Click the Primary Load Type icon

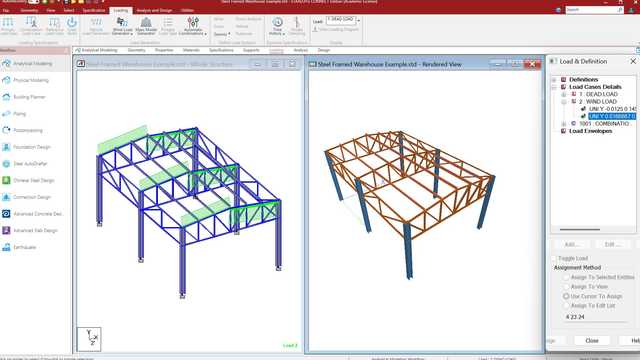pyautogui.click(x=168, y=22)
